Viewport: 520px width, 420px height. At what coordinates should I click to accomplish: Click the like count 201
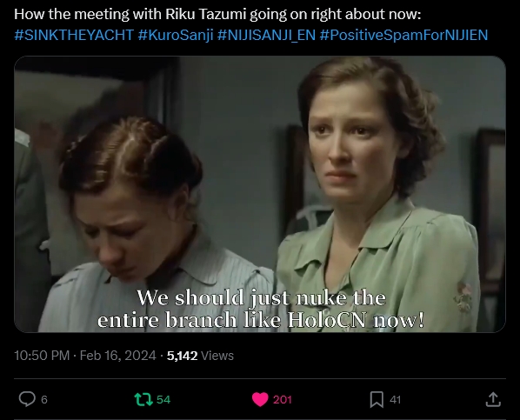pos(283,399)
